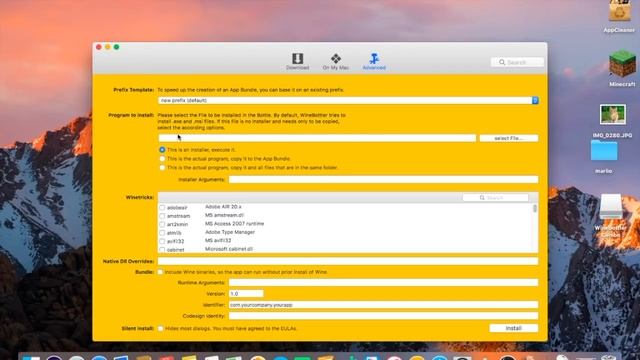Check the avifil32 winetrick
The height and width of the screenshot is (360, 640).
click(162, 242)
